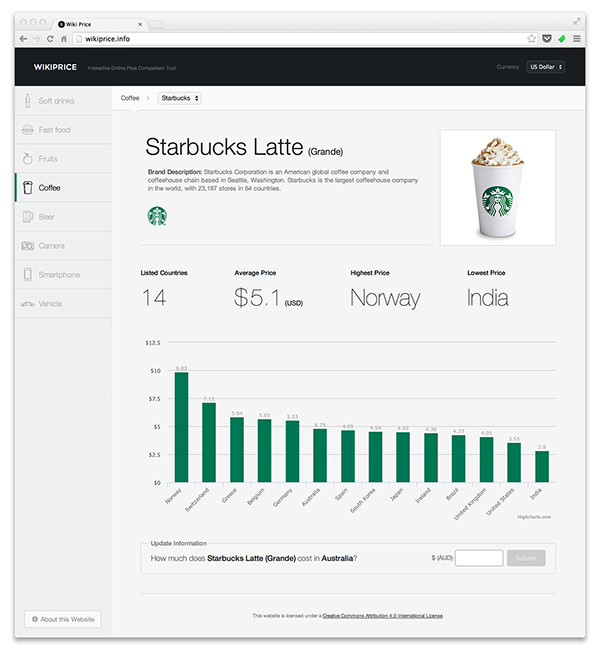Screen dimensions: 600x652
Task: Select Camera icon in sidebar
Action: pos(27,246)
